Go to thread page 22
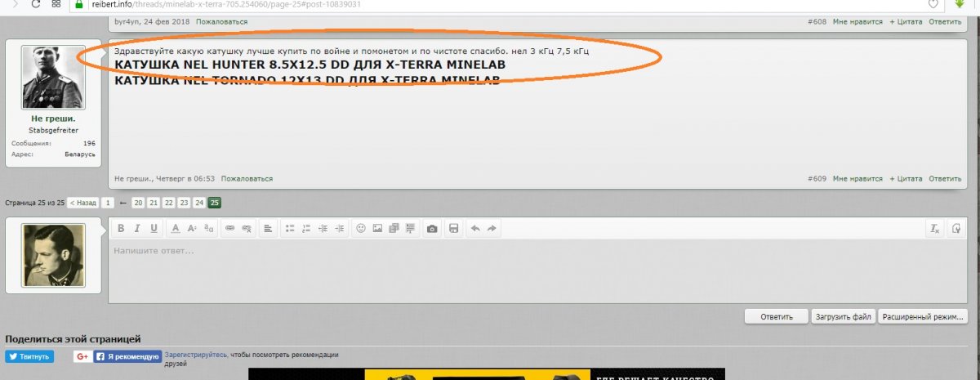This screenshot has height=380, width=980. pos(169,203)
